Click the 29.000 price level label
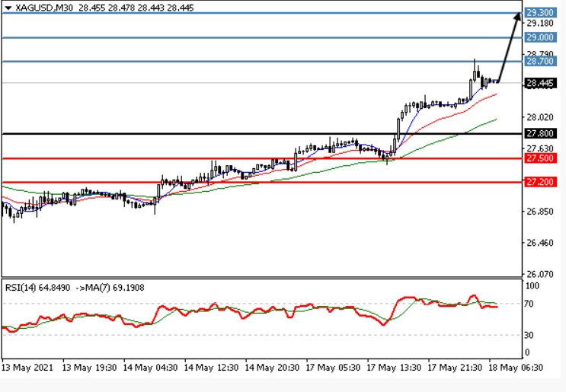This screenshot has height=392, width=566. coord(540,37)
